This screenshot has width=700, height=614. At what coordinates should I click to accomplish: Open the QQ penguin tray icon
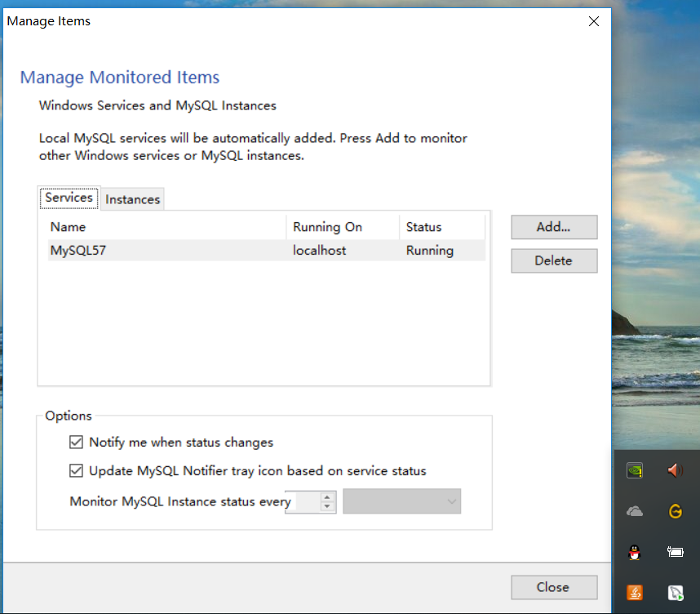(635, 552)
